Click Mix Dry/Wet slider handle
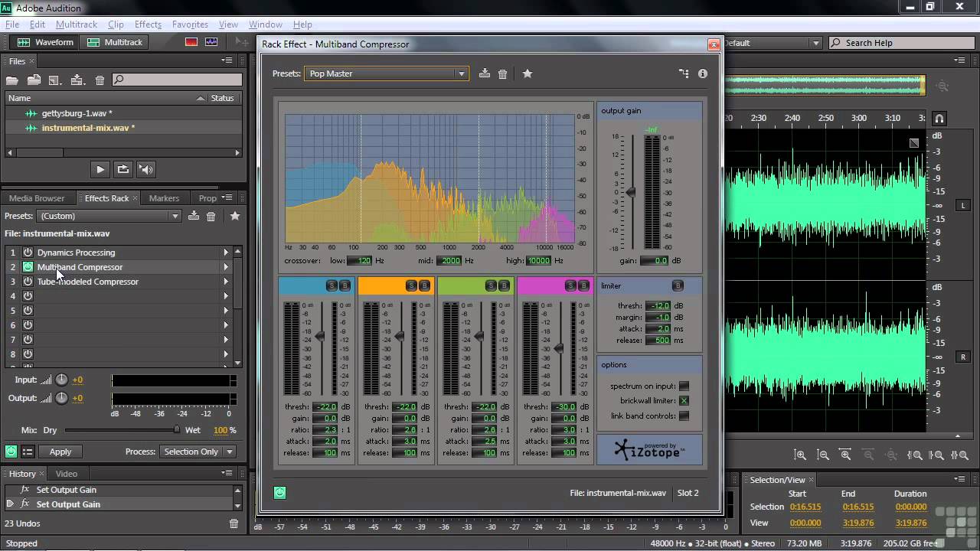 [x=177, y=430]
